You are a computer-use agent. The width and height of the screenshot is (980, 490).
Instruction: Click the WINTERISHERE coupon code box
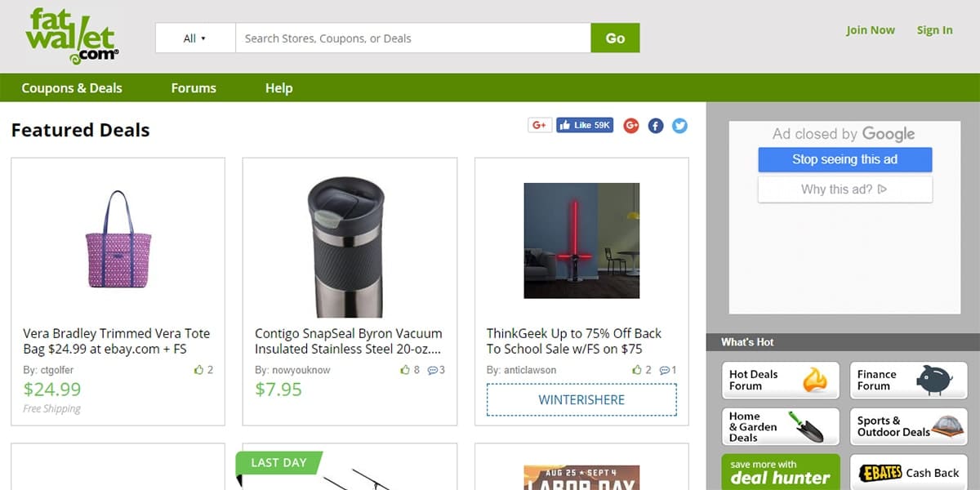click(581, 400)
